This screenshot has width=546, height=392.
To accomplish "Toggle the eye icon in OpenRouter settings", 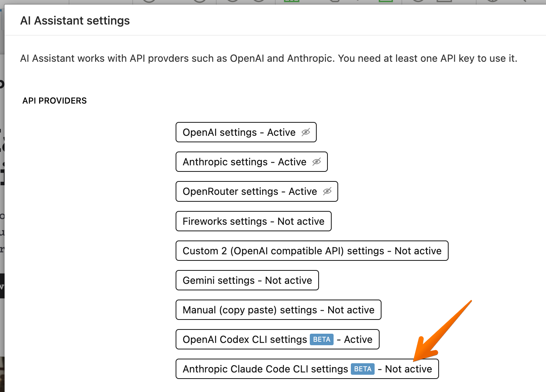I will click(327, 191).
